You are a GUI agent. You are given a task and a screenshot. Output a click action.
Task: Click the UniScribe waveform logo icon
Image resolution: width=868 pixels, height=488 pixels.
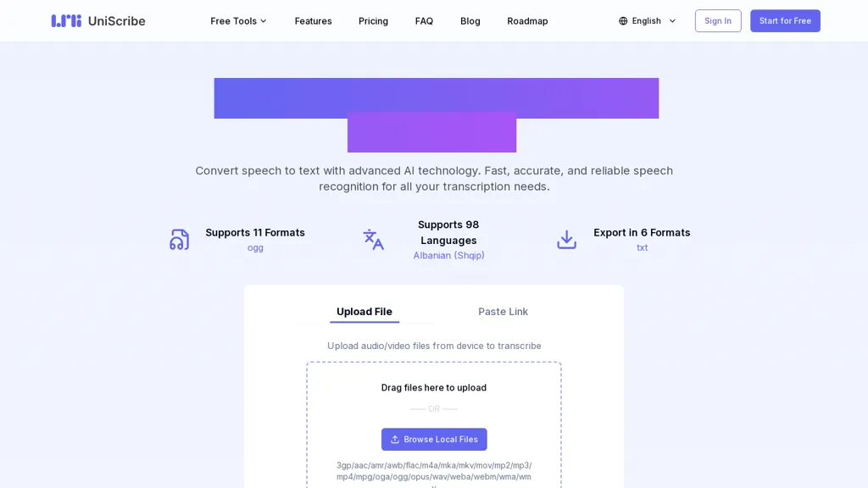pos(66,20)
